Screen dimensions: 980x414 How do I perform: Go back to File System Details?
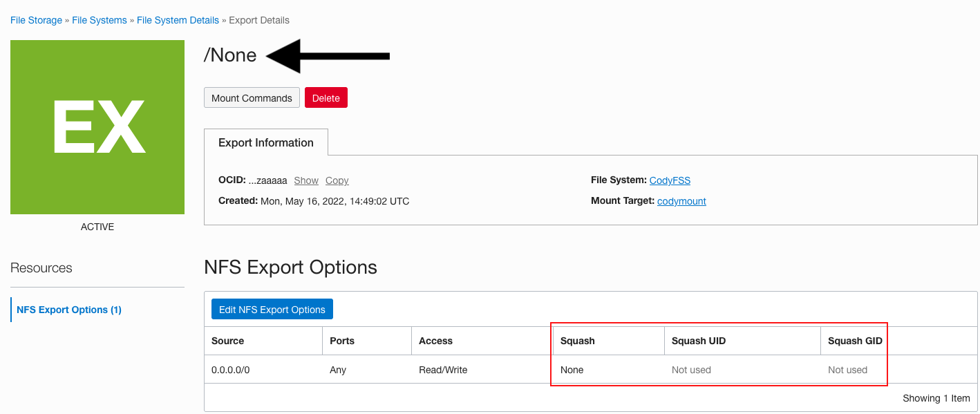pos(178,20)
